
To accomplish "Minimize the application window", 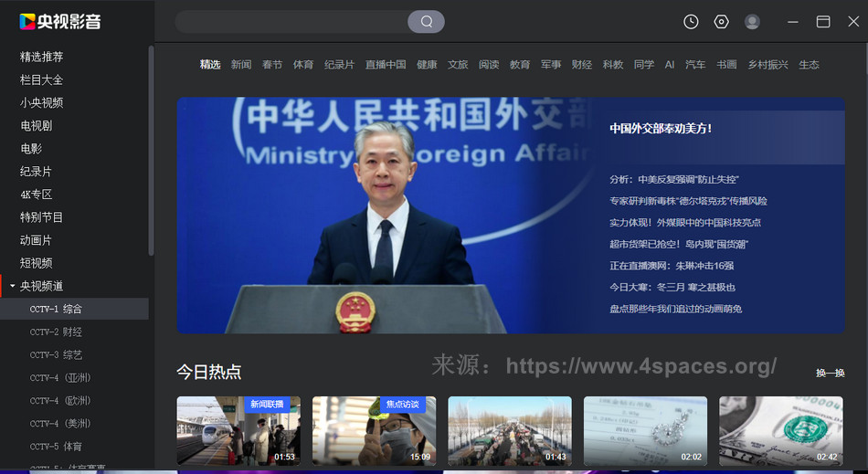I will coord(793,22).
